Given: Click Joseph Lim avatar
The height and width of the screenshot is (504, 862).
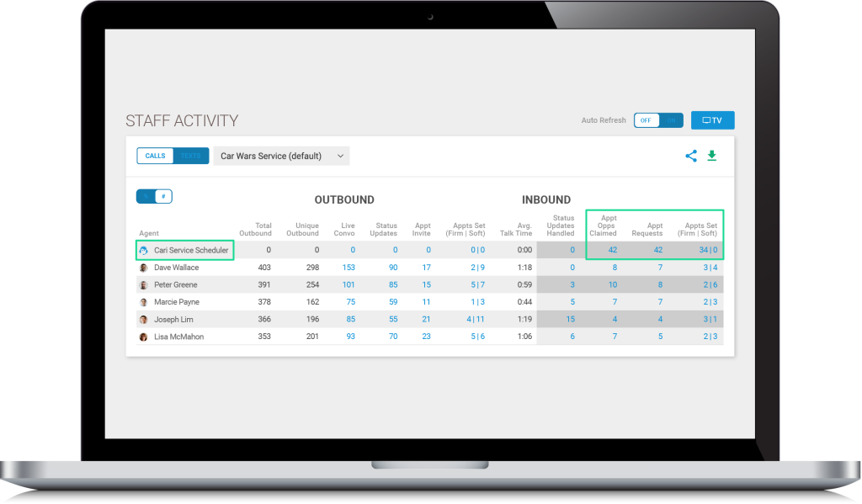Looking at the screenshot, I should pyautogui.click(x=143, y=320).
